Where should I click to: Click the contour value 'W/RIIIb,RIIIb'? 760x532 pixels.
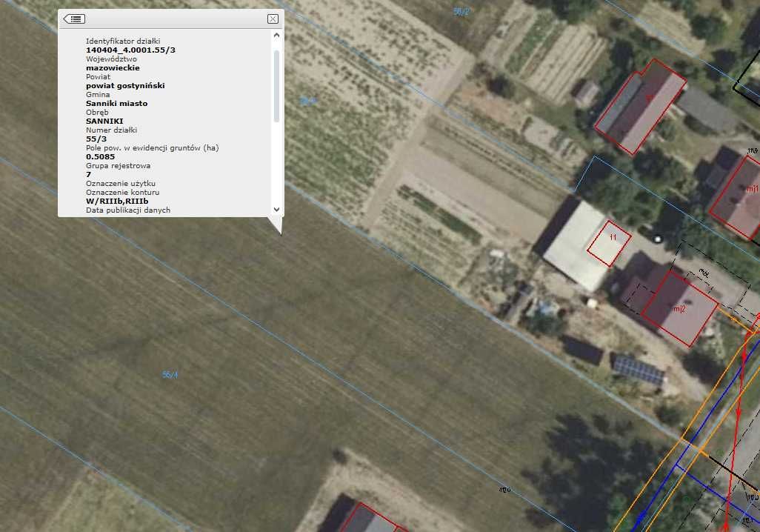point(117,202)
